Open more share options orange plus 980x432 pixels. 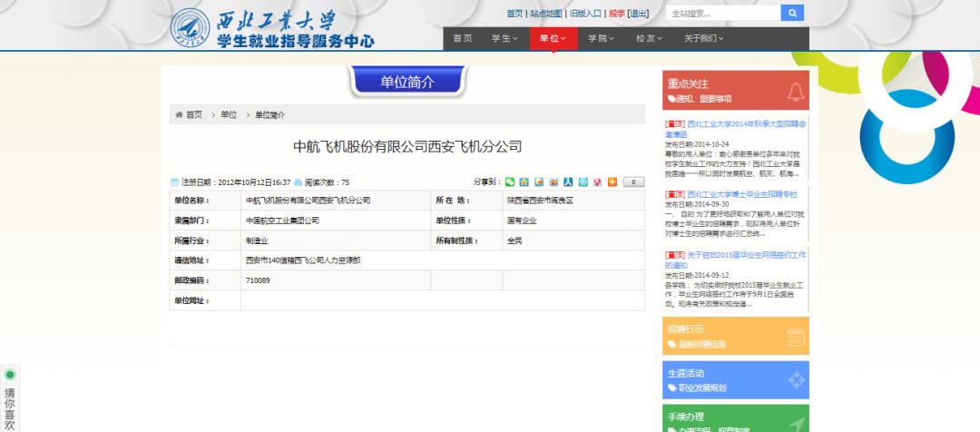click(x=612, y=182)
